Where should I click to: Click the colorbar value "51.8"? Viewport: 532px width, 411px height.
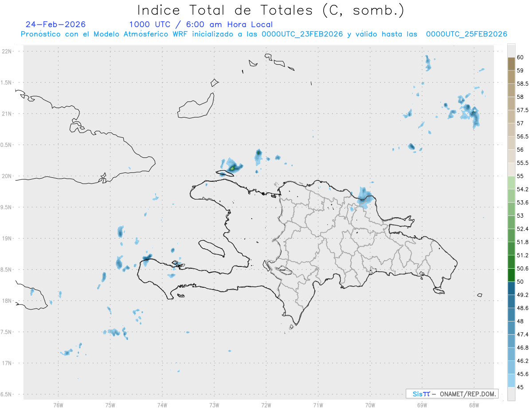(x=523, y=242)
